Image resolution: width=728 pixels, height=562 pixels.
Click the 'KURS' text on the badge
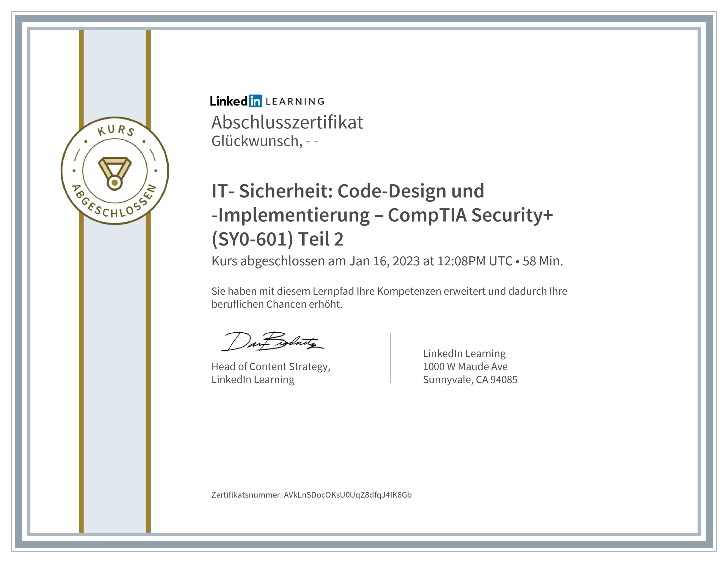point(116,130)
